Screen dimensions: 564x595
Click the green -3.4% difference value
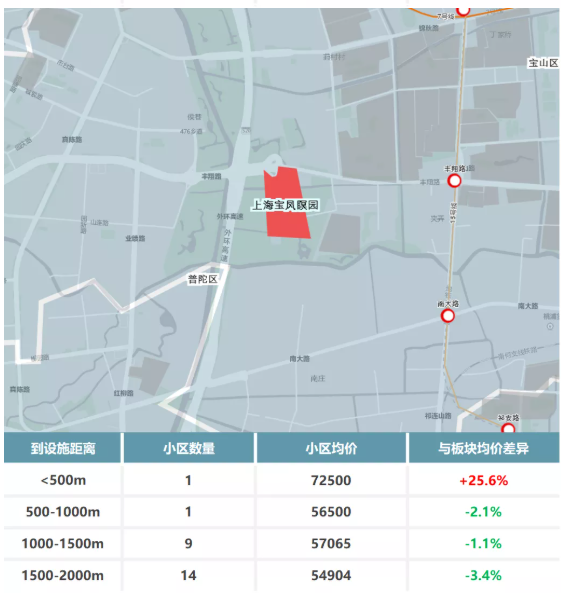pos(484,575)
